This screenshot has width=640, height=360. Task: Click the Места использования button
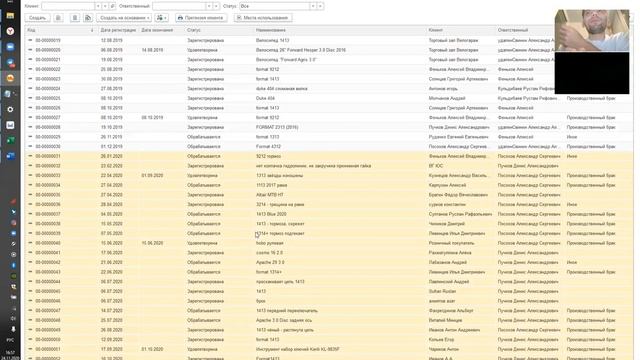pyautogui.click(x=262, y=18)
